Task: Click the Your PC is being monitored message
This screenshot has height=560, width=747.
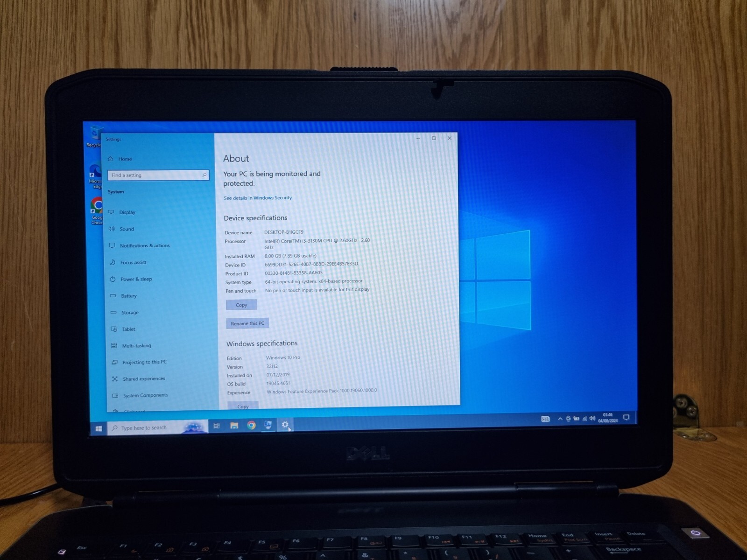Action: click(x=272, y=179)
